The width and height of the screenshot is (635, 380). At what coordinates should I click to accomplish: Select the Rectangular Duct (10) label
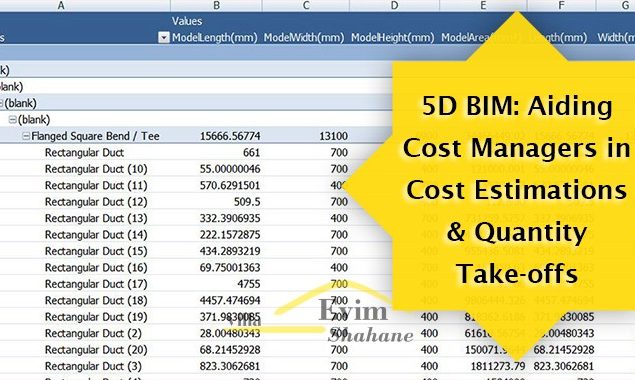[x=96, y=169]
